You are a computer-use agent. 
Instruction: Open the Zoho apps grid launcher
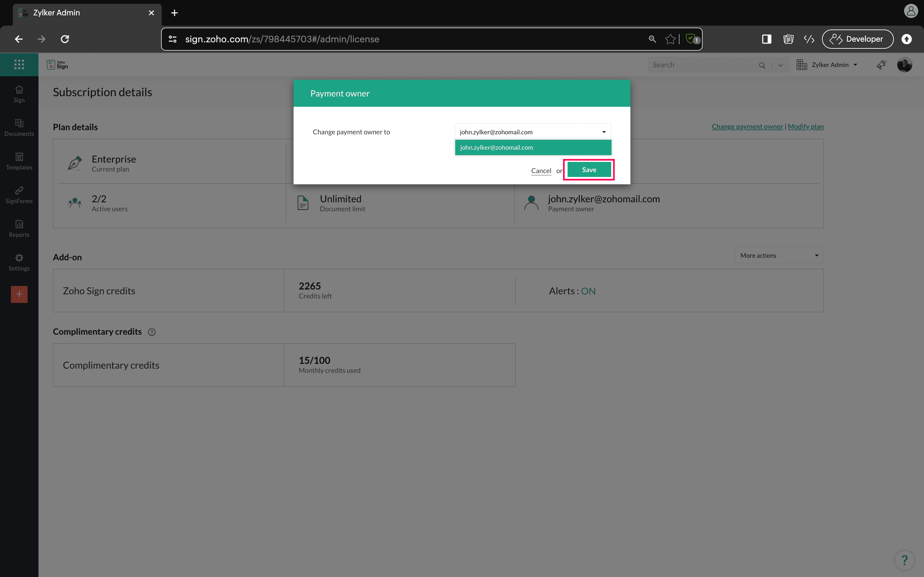19,64
